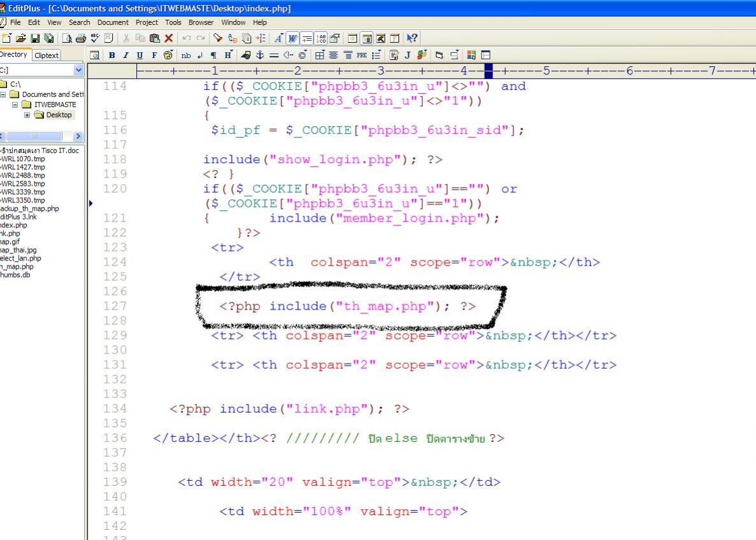The width and height of the screenshot is (756, 540).
Task: Open Print Preview from the toolbar
Action: click(x=67, y=38)
